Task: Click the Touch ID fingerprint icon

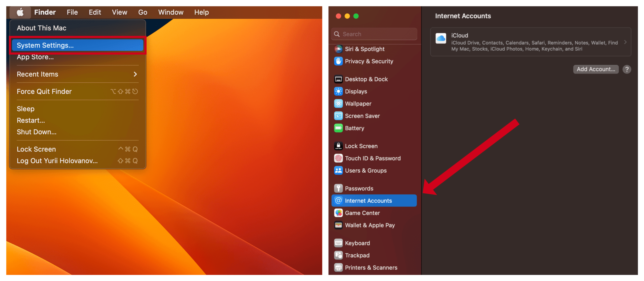Action: (x=338, y=158)
